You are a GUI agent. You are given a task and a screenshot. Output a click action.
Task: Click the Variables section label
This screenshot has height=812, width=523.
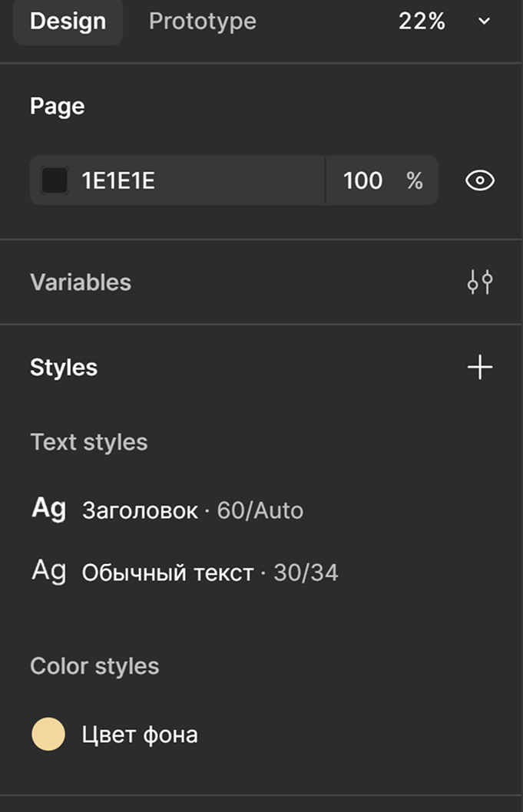click(81, 282)
